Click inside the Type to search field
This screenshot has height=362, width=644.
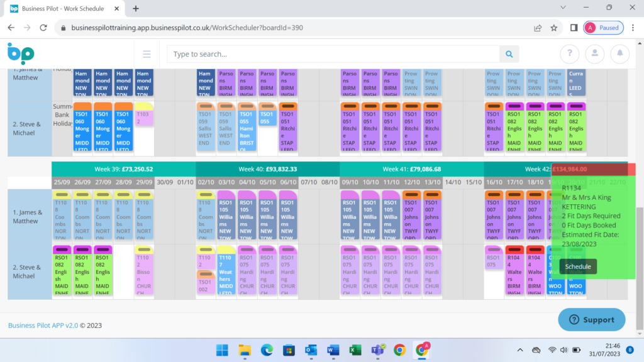[x=327, y=54]
